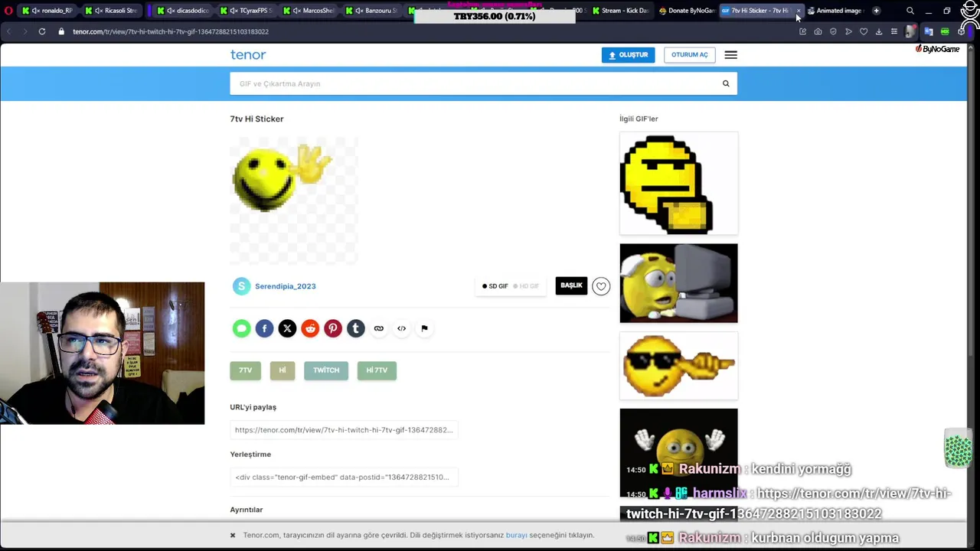Share sticker on Pinterest

click(x=333, y=328)
